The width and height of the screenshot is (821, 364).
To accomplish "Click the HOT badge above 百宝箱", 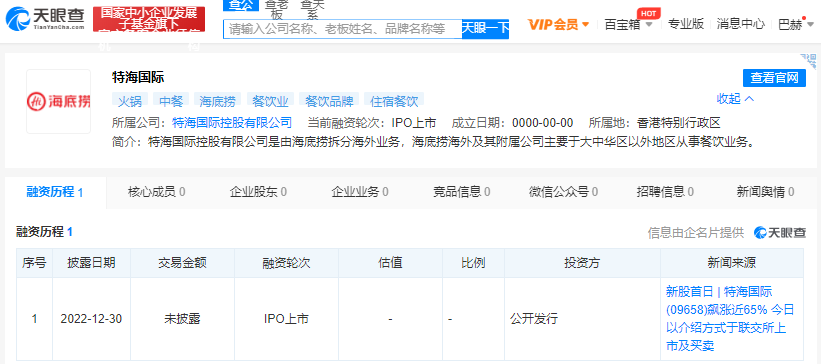I will [x=649, y=13].
